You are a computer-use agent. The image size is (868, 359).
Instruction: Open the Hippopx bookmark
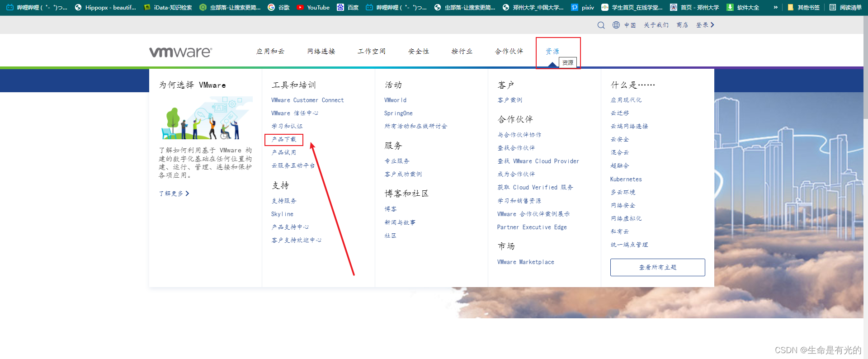[105, 7]
